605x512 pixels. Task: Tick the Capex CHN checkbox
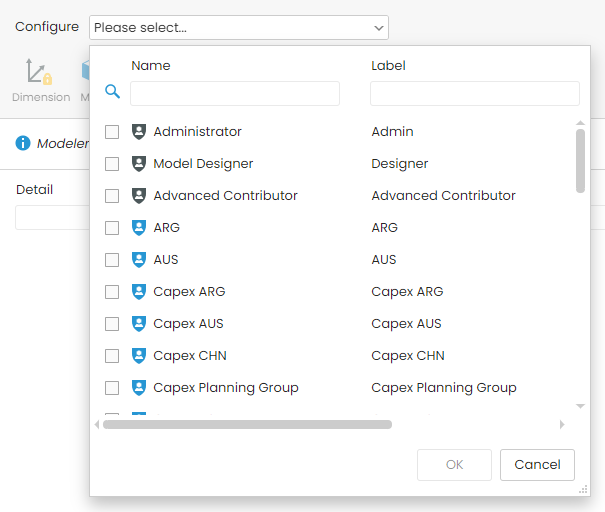pos(112,356)
